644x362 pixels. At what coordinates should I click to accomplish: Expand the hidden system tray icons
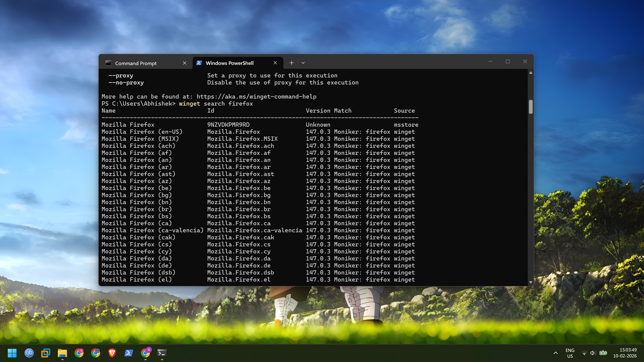click(x=556, y=353)
